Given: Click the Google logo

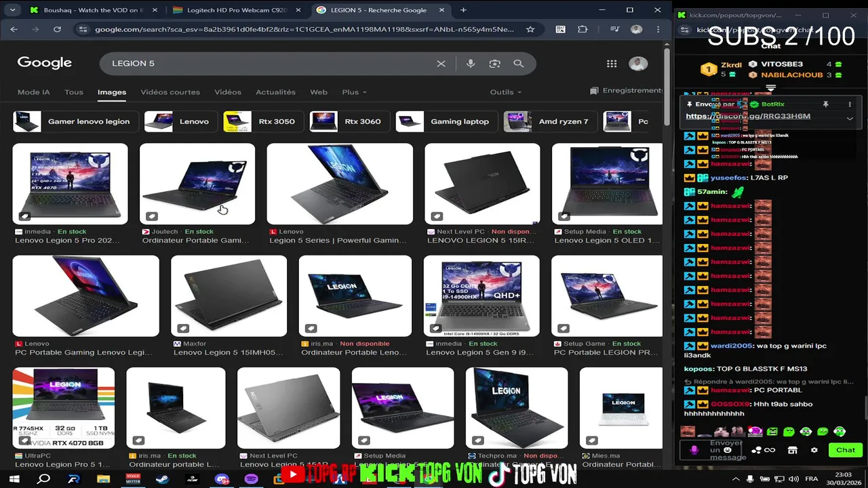Looking at the screenshot, I should (45, 62).
